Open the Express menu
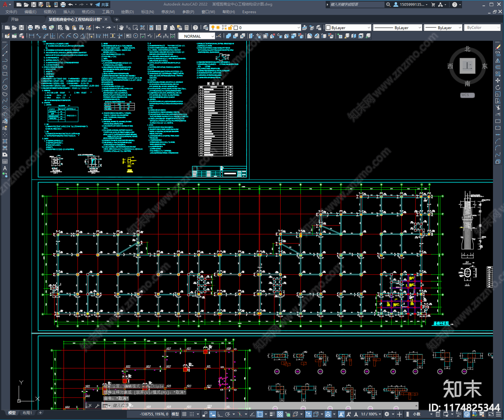Image resolution: width=504 pixels, height=420 pixels. [249, 12]
